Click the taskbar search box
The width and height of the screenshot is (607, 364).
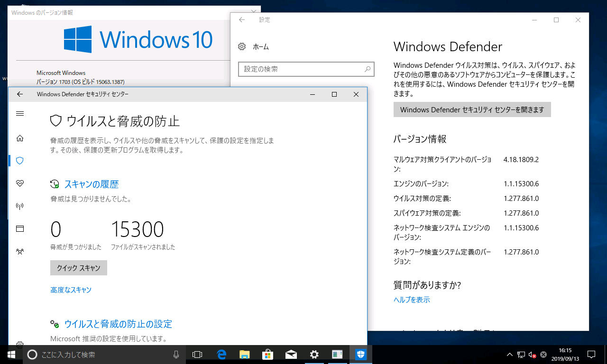[x=103, y=355]
